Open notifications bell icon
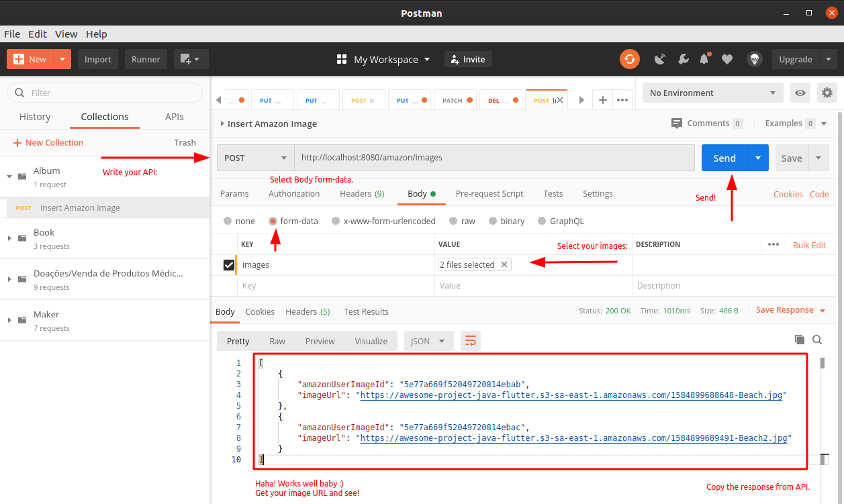 point(704,59)
